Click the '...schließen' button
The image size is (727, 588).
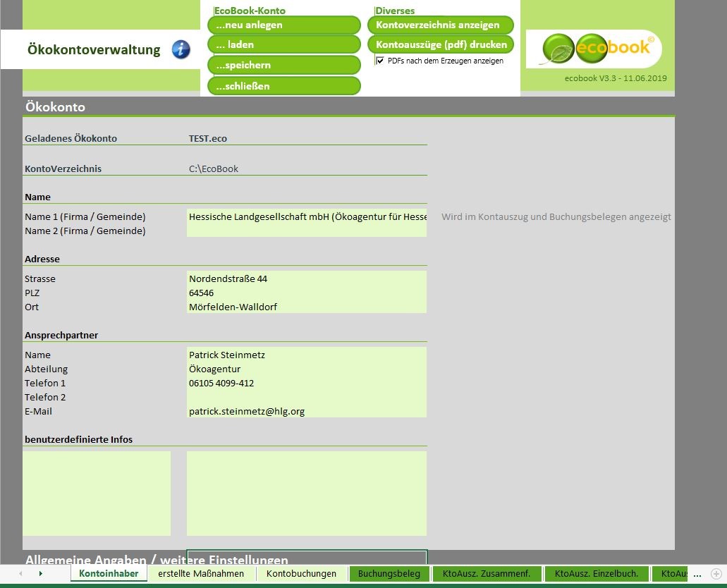[x=283, y=86]
